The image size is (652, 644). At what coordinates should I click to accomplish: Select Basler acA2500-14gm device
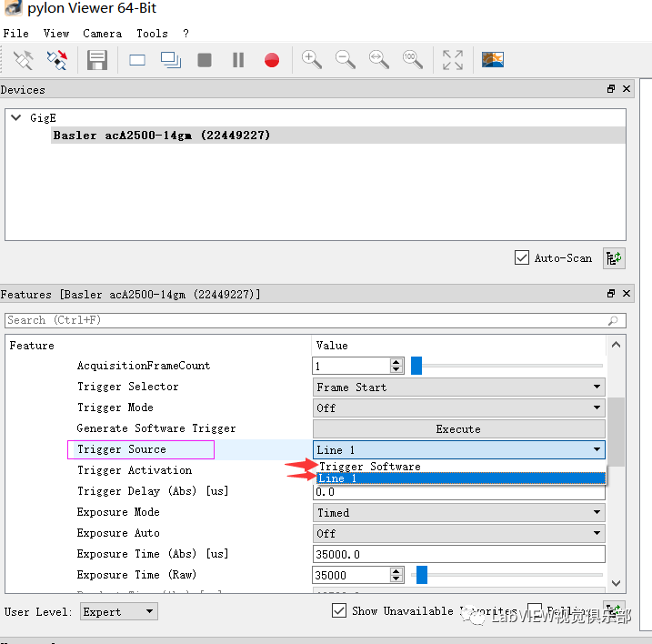point(338,136)
